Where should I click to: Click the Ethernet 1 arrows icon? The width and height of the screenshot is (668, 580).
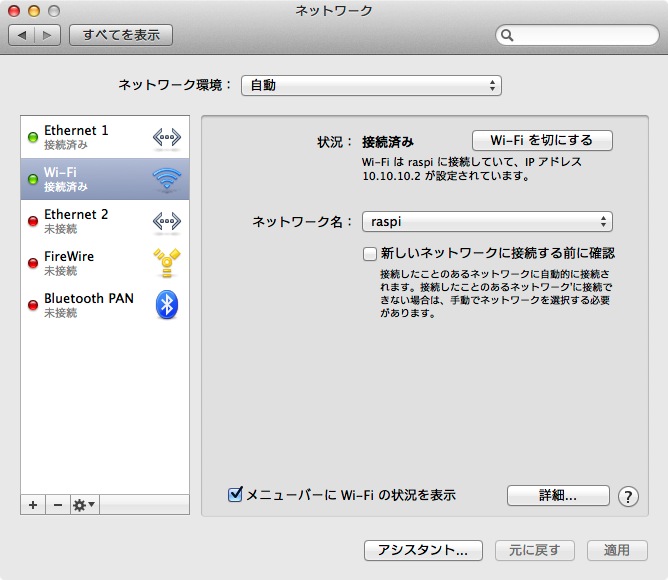167,137
